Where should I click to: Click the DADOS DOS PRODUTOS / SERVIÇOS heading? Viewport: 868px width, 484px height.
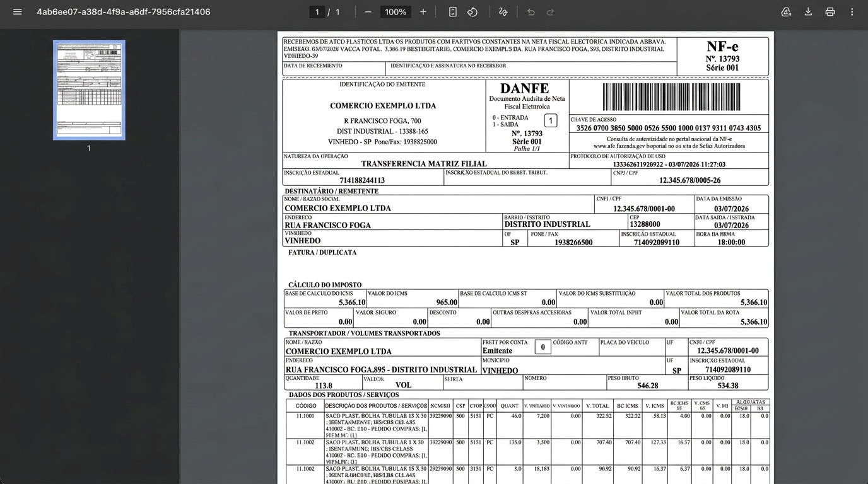[x=343, y=395]
